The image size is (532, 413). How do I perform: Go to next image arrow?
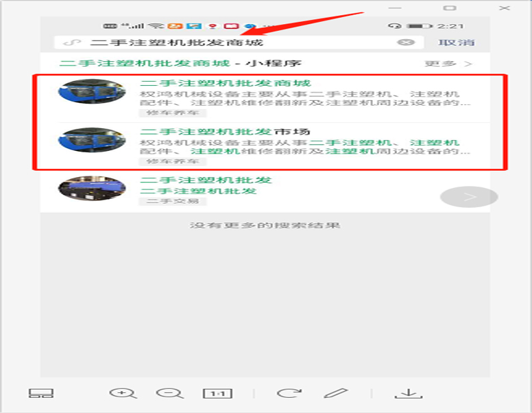coord(469,197)
